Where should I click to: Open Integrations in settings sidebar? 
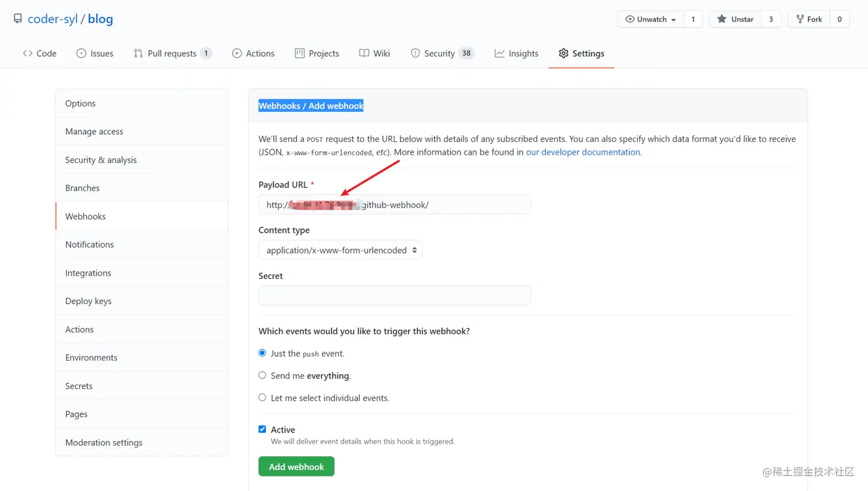[x=142, y=273]
